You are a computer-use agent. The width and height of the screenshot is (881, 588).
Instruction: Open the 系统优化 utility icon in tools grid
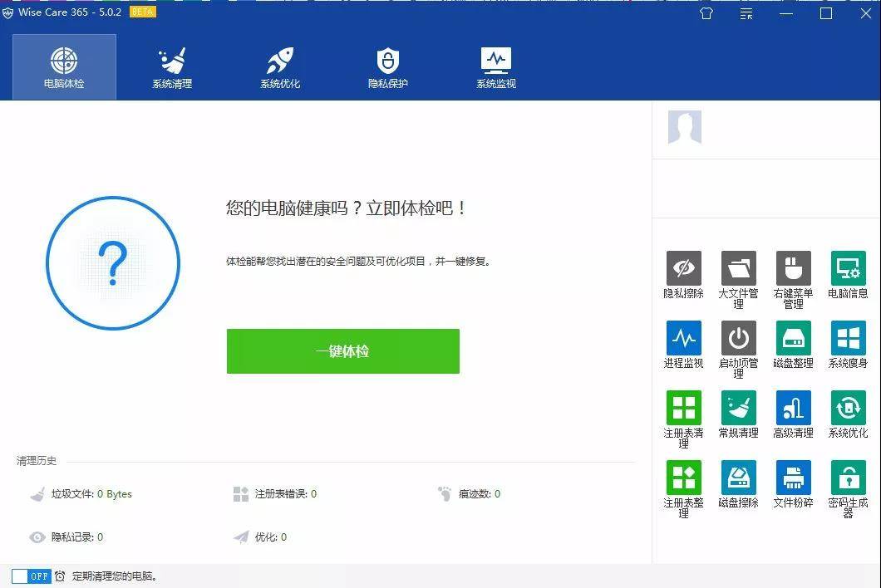pos(848,414)
